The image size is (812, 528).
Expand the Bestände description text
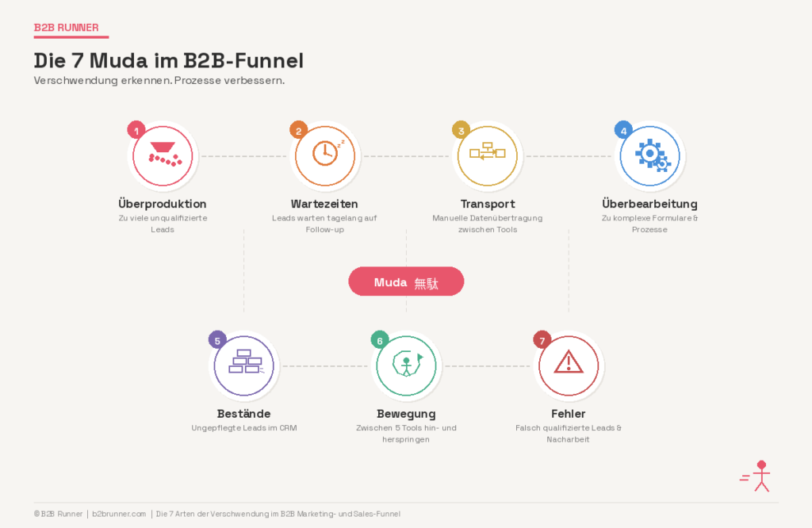(x=244, y=427)
